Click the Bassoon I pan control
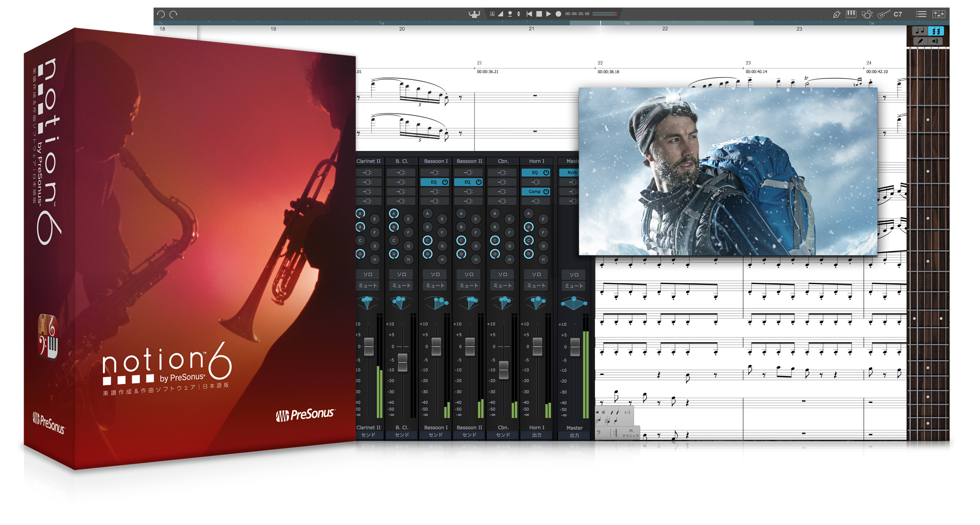 (x=436, y=303)
